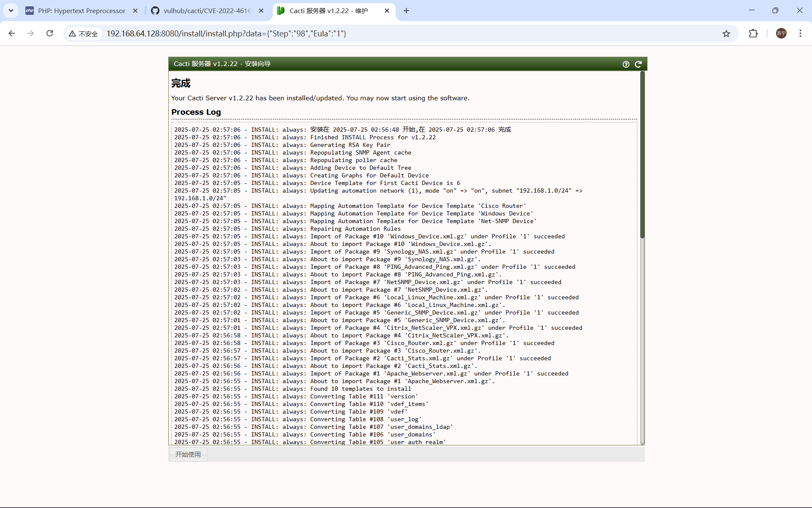The image size is (812, 508).
Task: Click log line 'Converting Table #108 user_log'
Action: coord(298,420)
